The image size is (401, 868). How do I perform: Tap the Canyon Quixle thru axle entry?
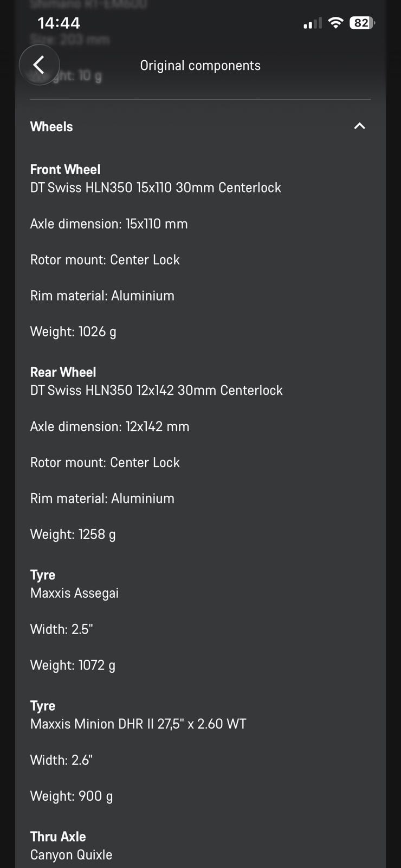click(72, 854)
